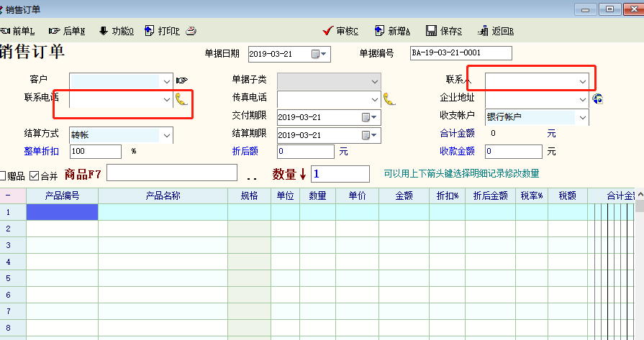Image resolution: width=644 pixels, height=340 pixels.
Task: Go to next order with 后单
Action: pyautogui.click(x=67, y=31)
